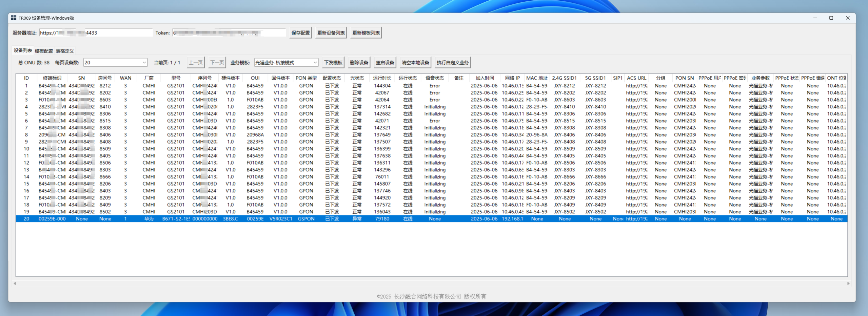Click the TR069 app icon in title bar

pos(14,18)
